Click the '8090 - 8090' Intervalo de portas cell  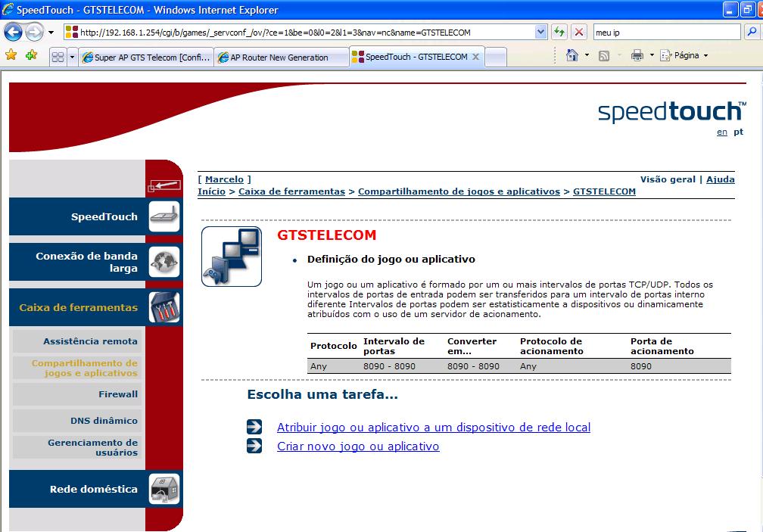click(389, 366)
